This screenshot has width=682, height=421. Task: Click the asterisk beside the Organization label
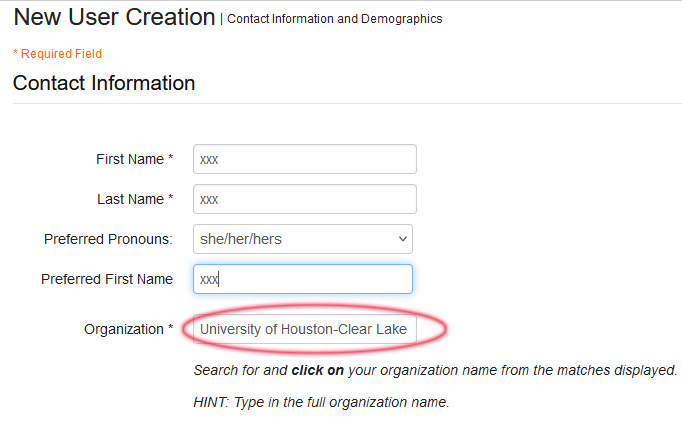pos(170,329)
